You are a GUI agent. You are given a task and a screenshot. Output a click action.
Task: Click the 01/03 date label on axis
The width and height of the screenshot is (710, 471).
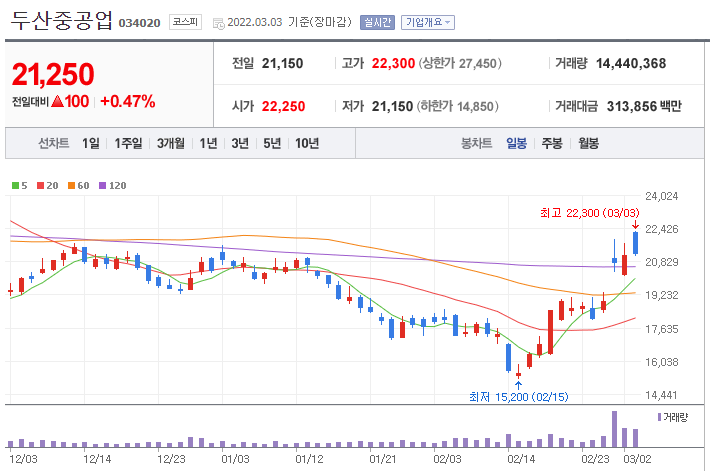pos(235,459)
